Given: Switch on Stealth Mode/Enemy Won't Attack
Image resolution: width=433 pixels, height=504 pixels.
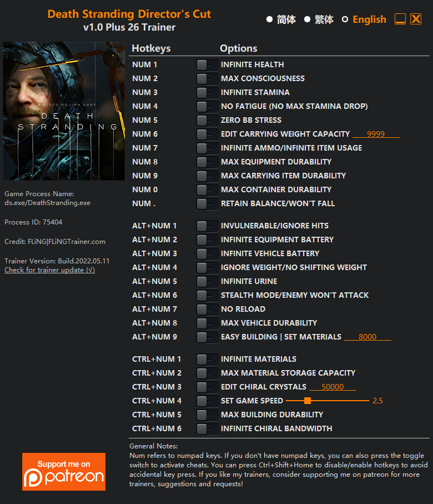Looking at the screenshot, I should pyautogui.click(x=207, y=296).
